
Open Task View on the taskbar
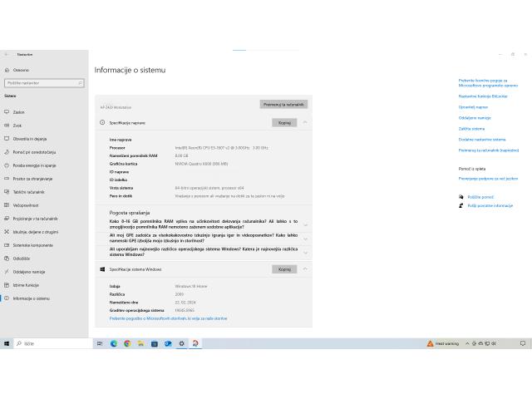click(100, 343)
